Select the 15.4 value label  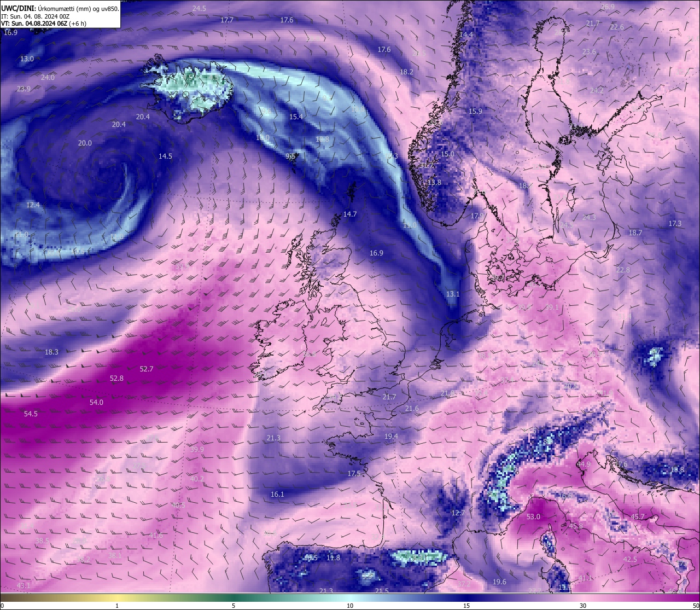pos(296,117)
